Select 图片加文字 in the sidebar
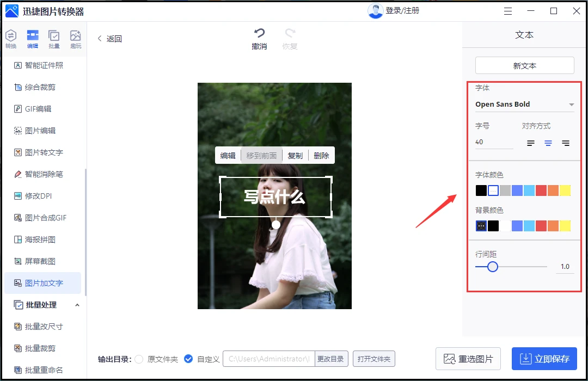588x381 pixels. click(x=43, y=282)
